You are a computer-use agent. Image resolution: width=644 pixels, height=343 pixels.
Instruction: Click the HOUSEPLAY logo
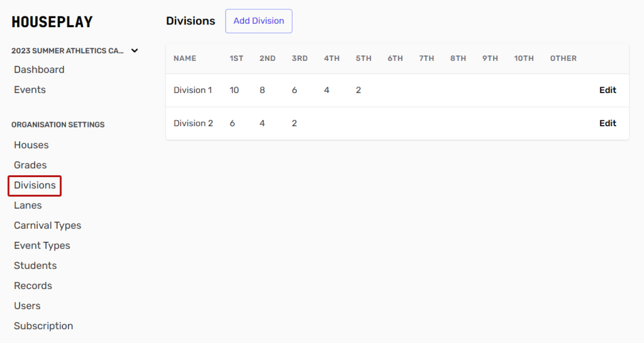(x=52, y=22)
